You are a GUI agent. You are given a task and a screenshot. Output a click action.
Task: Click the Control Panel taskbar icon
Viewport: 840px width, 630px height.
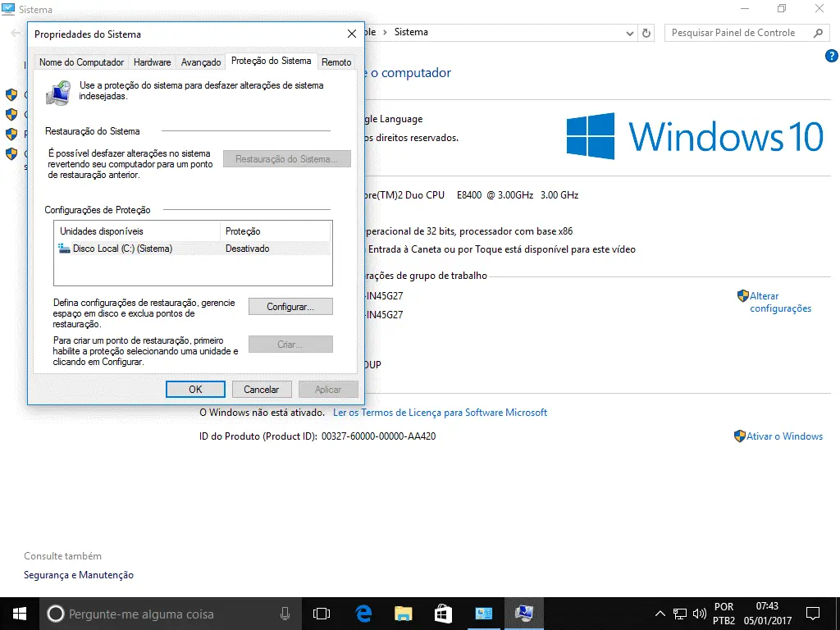click(x=484, y=614)
